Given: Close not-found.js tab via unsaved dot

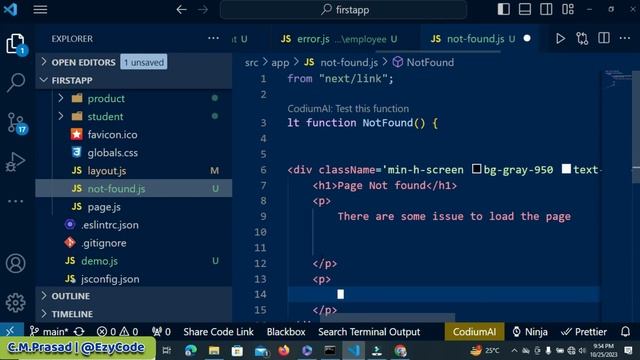Looking at the screenshot, I should point(527,38).
